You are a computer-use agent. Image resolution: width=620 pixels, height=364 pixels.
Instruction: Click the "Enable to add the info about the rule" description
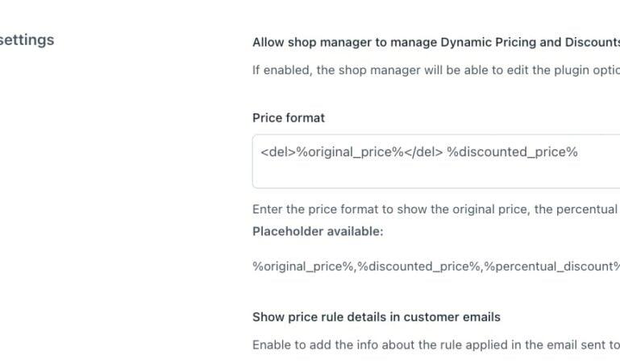click(436, 345)
